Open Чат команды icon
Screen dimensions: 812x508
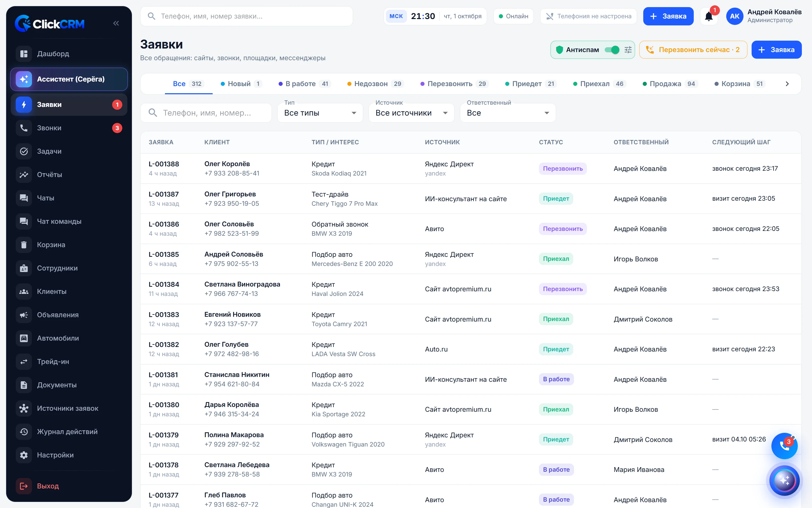tap(24, 221)
